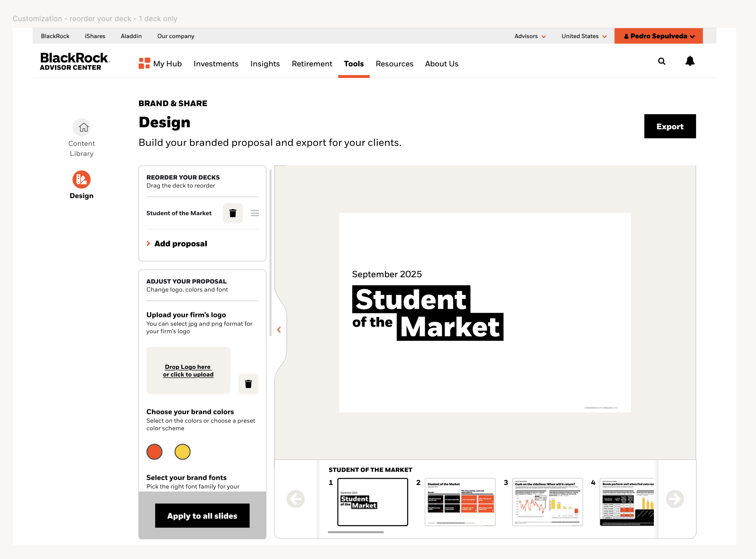The height and width of the screenshot is (559, 756).
Task: Collapse the side panel with orange chevron
Action: [x=279, y=330]
